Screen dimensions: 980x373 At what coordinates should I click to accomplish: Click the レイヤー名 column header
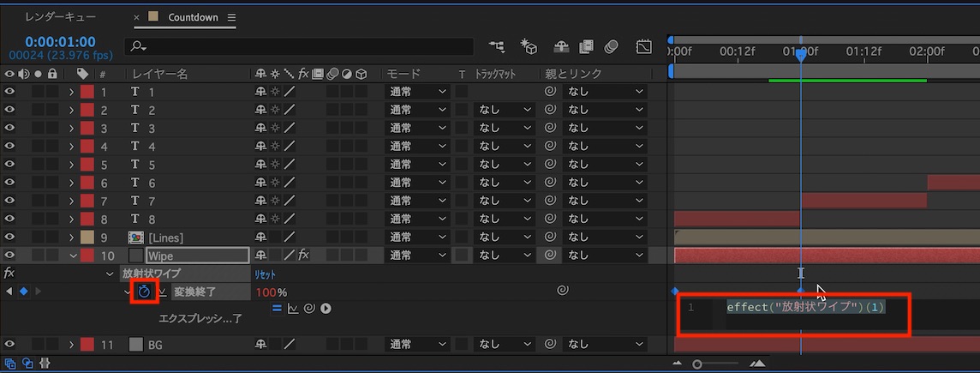pos(160,74)
